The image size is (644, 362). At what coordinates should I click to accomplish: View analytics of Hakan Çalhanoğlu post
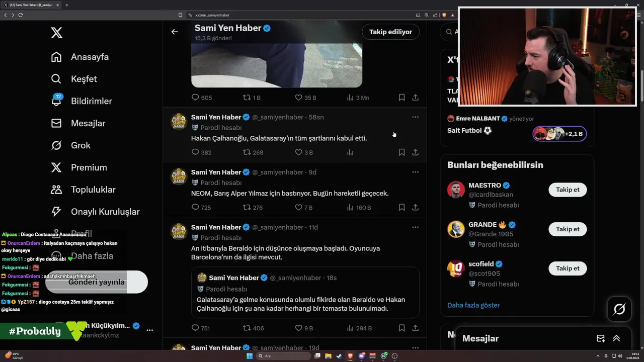(350, 152)
